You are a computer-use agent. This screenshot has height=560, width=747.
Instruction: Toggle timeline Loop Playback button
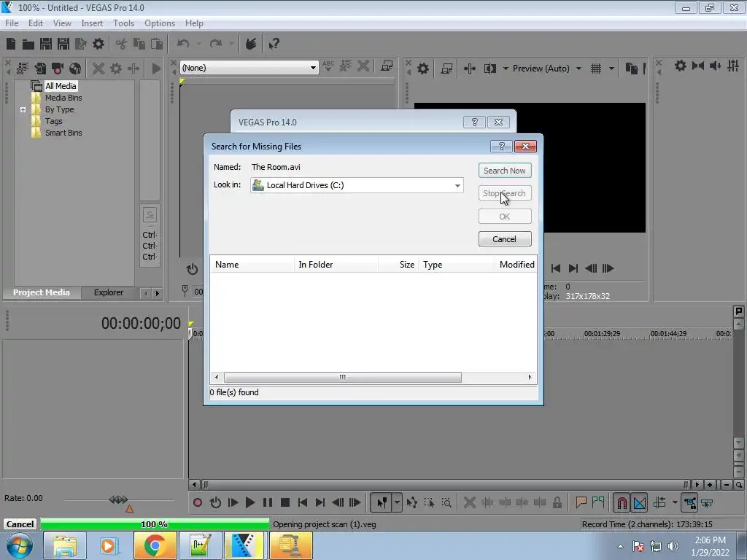click(215, 502)
